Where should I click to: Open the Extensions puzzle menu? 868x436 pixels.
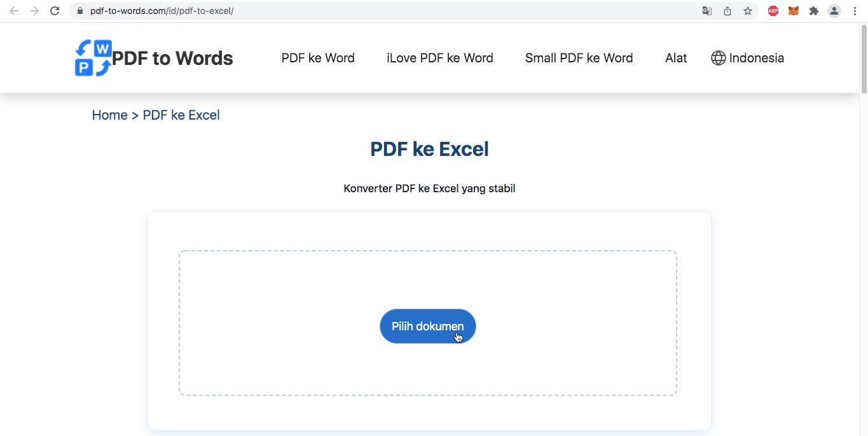tap(813, 11)
